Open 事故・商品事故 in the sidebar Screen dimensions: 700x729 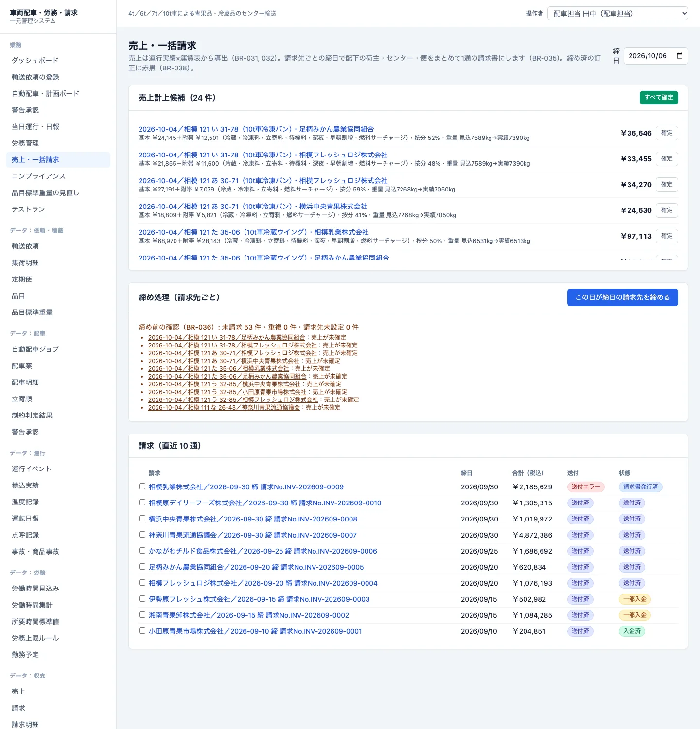click(58, 552)
